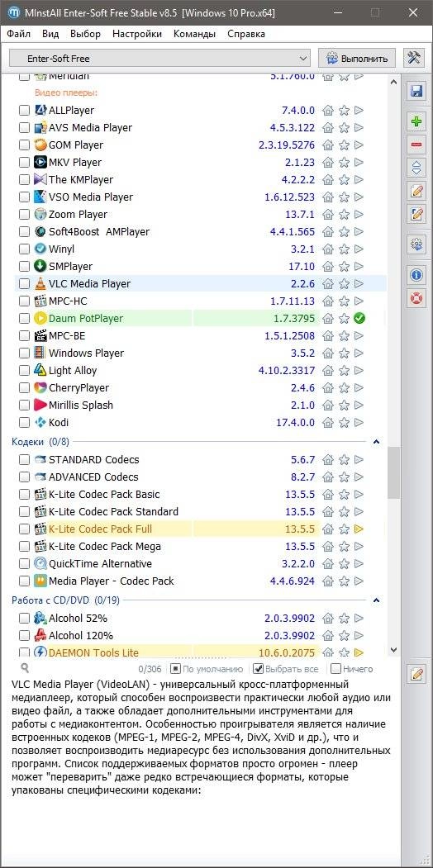Viewport: 433px width, 868px height.
Task: Click green checkmark on Daum PotPlayer row
Action: point(359,318)
